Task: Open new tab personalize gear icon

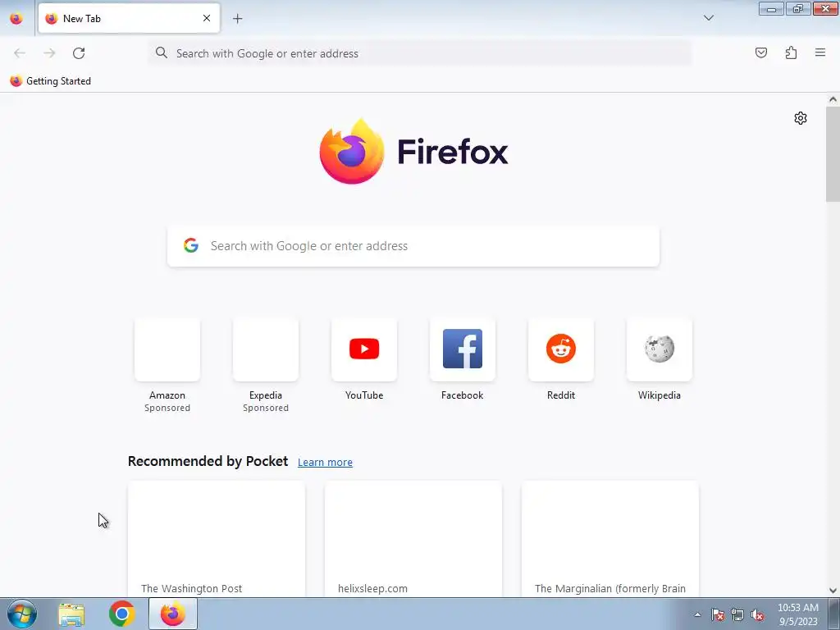Action: coord(801,118)
